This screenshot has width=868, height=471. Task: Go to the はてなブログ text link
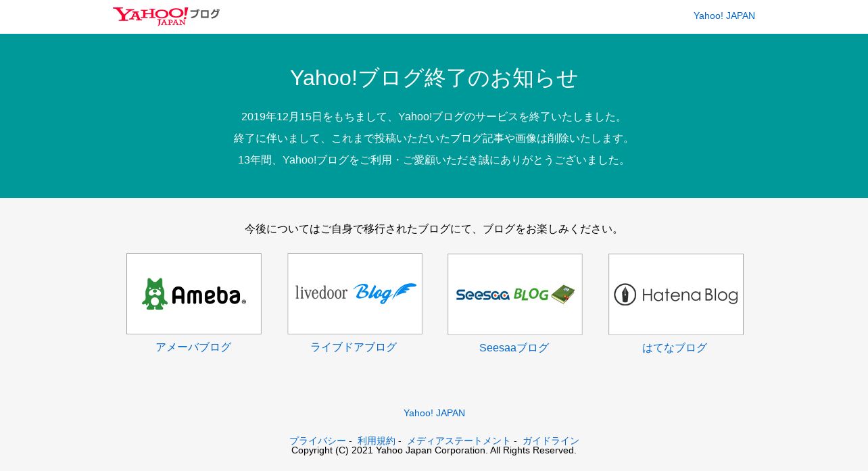tap(675, 348)
